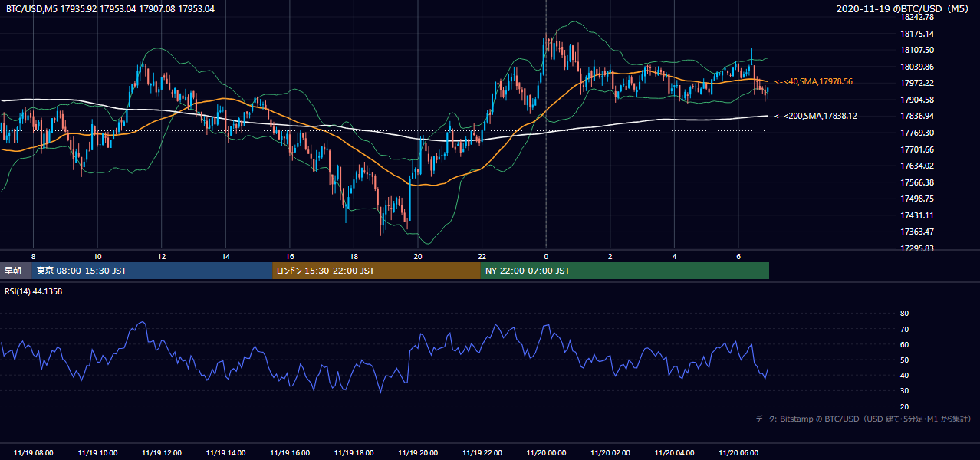Click price axis value 17431.11
This screenshot has height=460, width=980.
(x=917, y=215)
